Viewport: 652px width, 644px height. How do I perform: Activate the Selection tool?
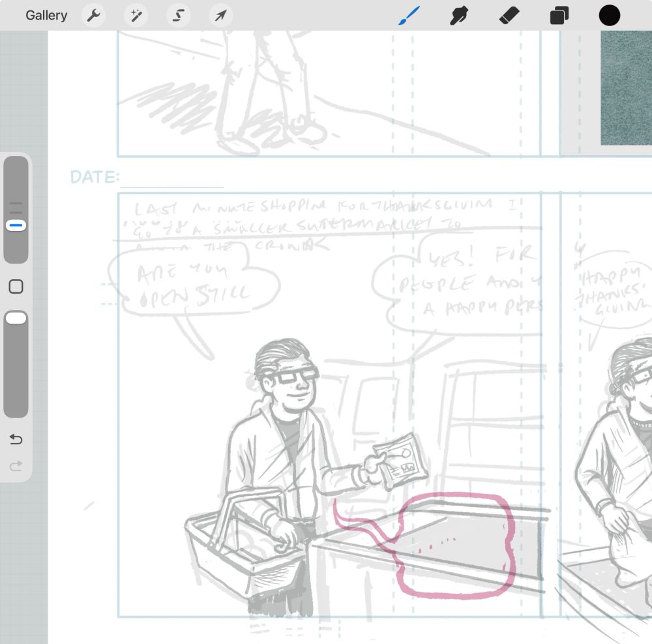pyautogui.click(x=178, y=14)
